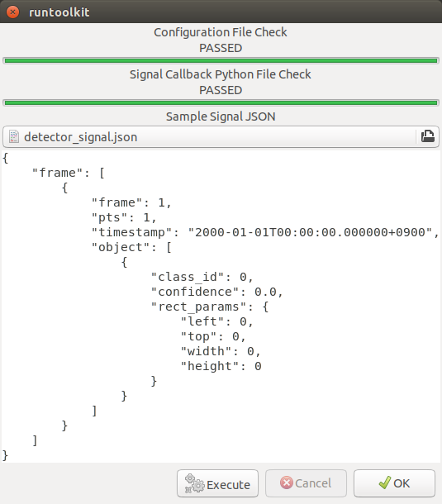The image size is (442, 504).
Task: Click the Configuration File Check label
Action: click(x=221, y=32)
